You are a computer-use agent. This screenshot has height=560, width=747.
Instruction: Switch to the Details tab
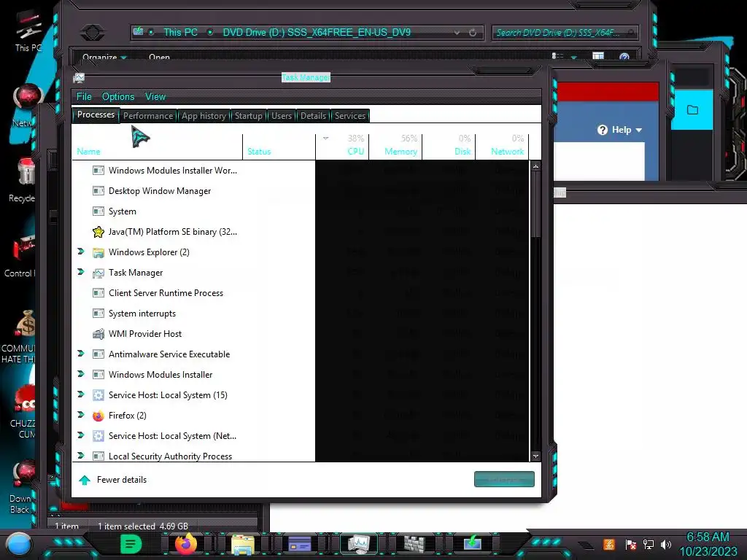coord(313,116)
